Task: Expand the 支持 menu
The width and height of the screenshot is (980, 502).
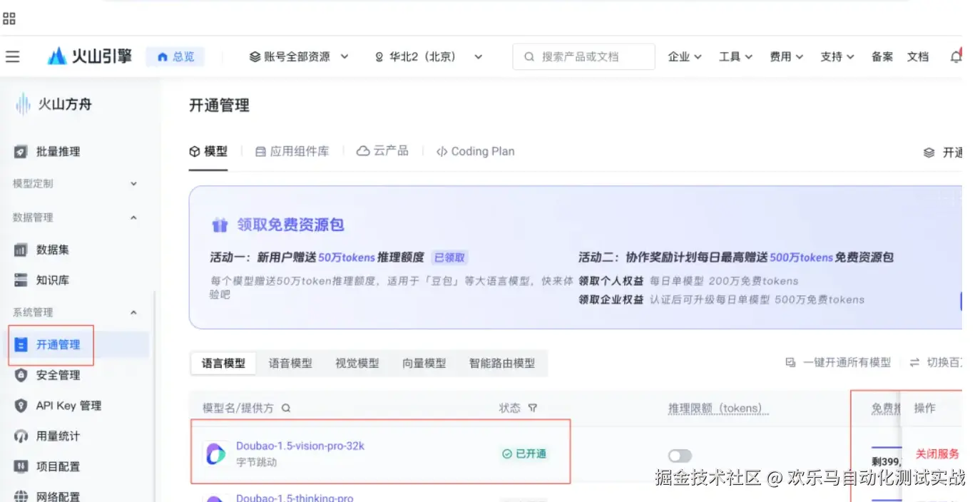Action: point(837,56)
